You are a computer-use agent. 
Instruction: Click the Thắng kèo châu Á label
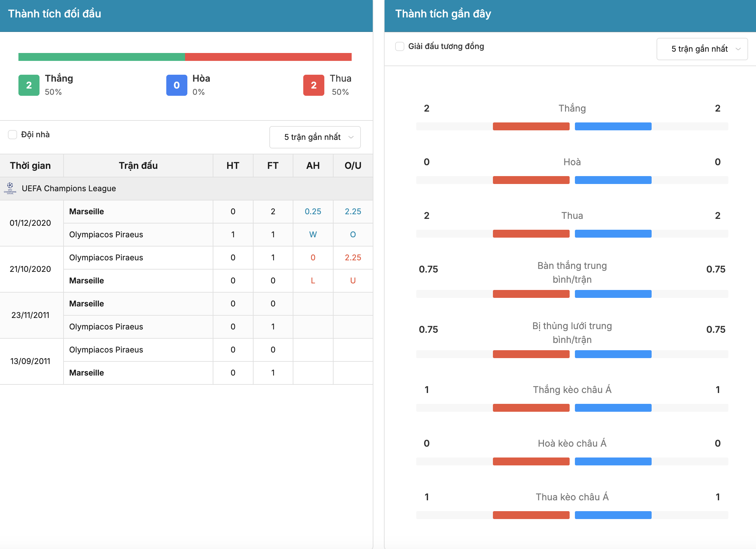(572, 389)
